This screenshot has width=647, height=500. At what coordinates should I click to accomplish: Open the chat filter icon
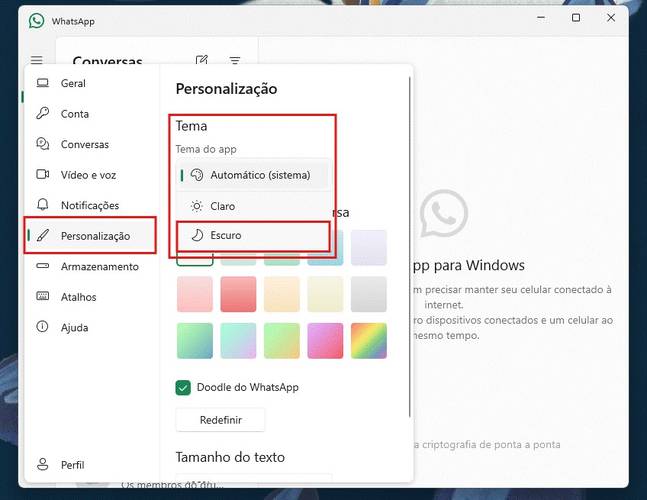click(x=235, y=61)
